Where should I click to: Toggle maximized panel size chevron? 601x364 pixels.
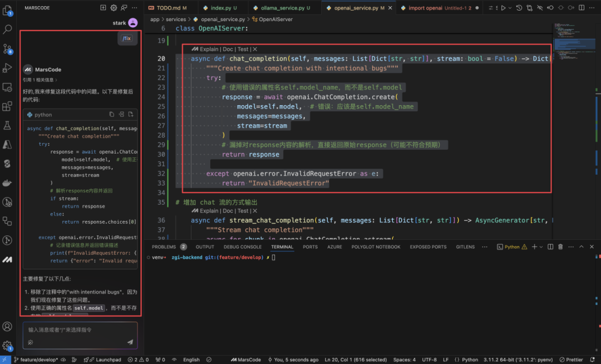(582, 247)
